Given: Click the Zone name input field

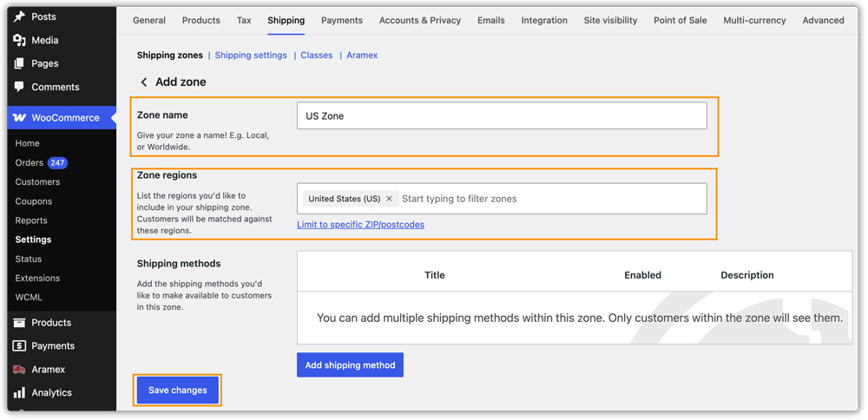Looking at the screenshot, I should point(502,115).
